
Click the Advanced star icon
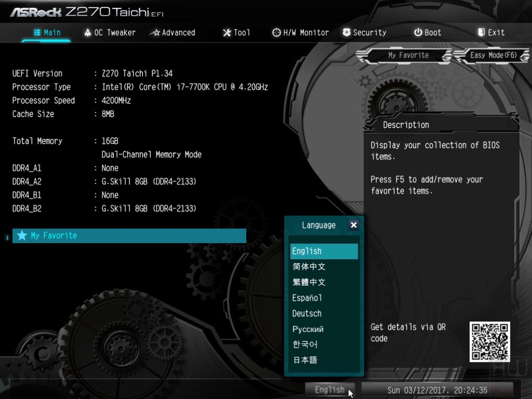[x=155, y=33]
